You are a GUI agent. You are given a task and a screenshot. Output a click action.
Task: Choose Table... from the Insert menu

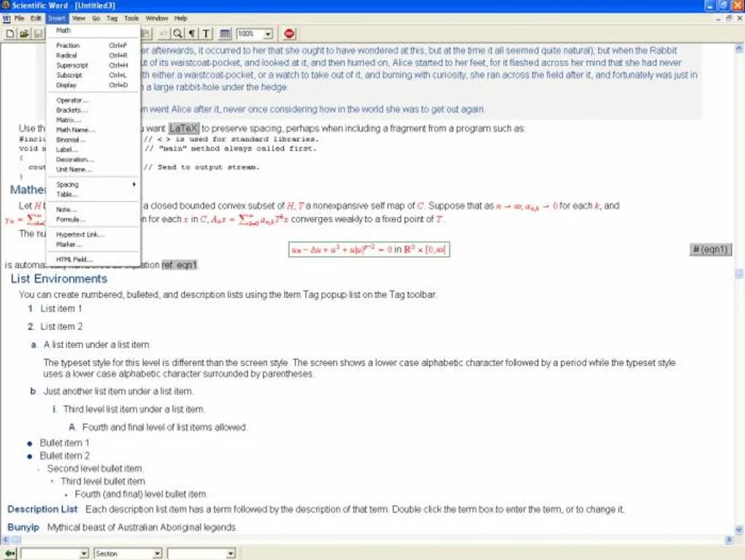coord(93,194)
